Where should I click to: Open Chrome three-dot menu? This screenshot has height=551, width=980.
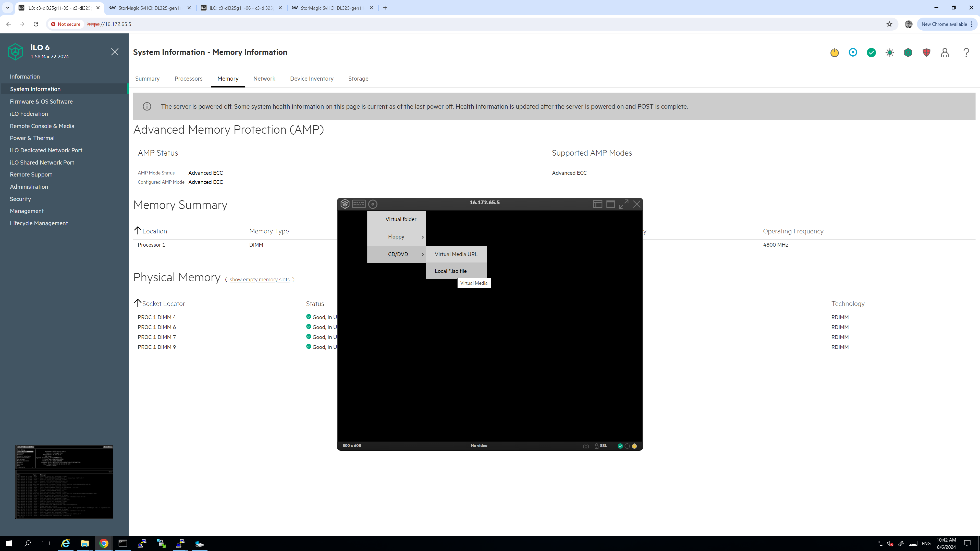point(972,24)
